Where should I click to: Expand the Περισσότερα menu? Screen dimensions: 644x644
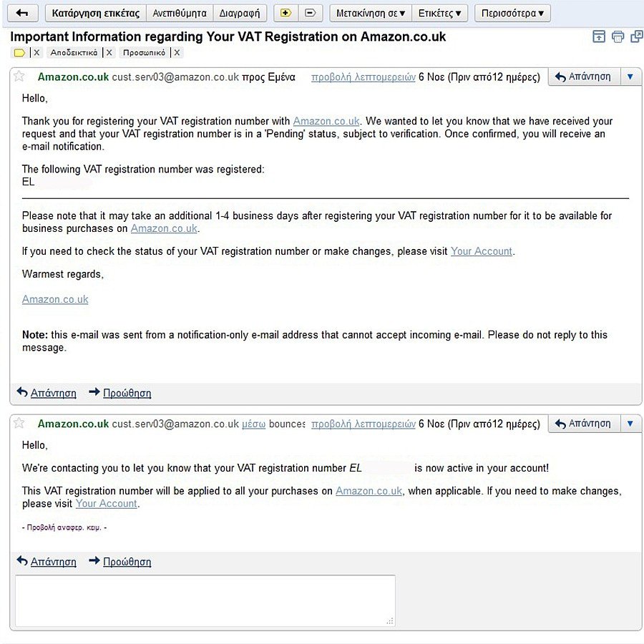512,13
